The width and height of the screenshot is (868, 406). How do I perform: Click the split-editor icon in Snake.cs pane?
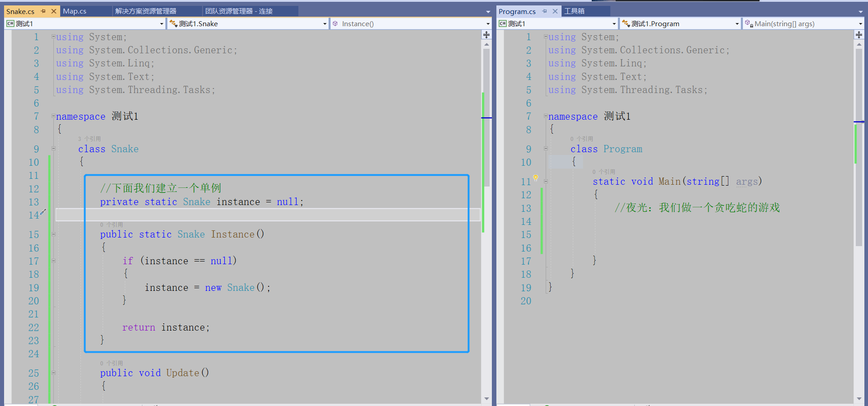(x=486, y=35)
